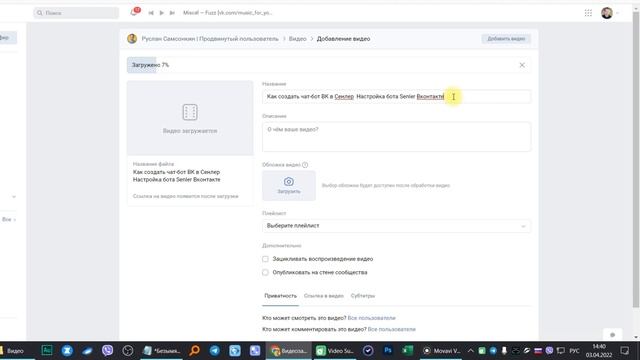
Task: Open the Безымянный notepad taskbar window
Action: pos(161,351)
